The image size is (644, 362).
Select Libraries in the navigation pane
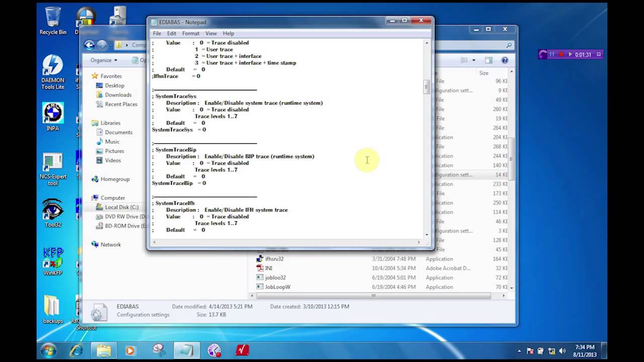coord(110,123)
